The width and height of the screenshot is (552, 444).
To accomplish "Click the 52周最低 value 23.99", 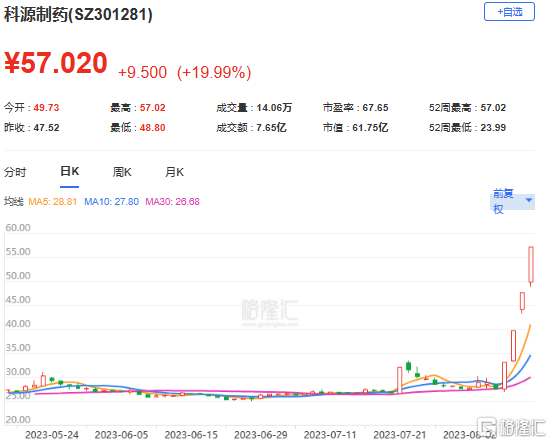I will pyautogui.click(x=493, y=127).
